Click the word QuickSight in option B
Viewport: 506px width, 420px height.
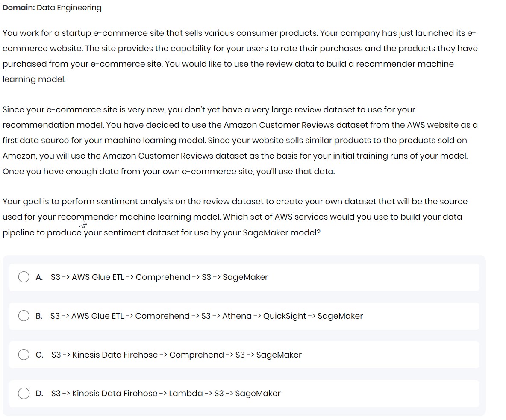(x=285, y=316)
